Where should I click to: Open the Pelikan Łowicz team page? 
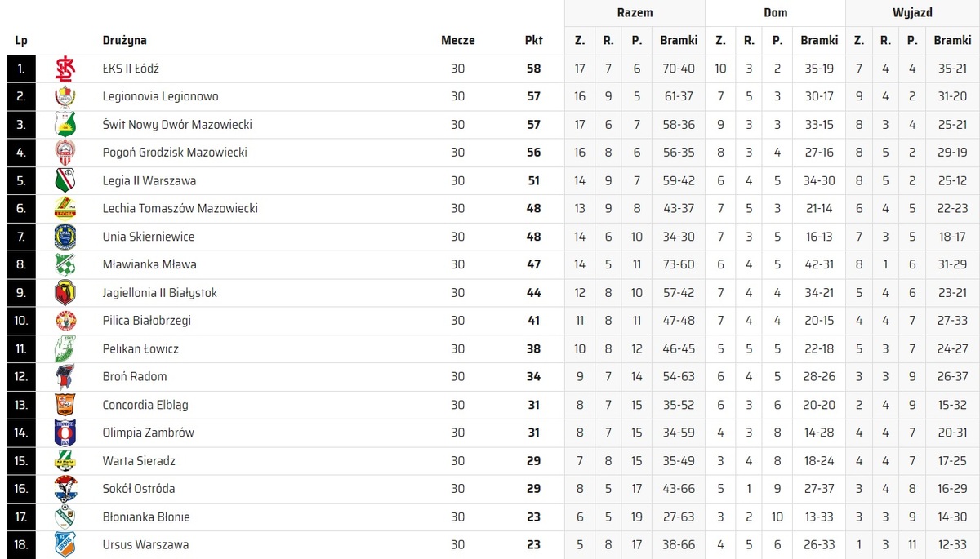pyautogui.click(x=140, y=348)
